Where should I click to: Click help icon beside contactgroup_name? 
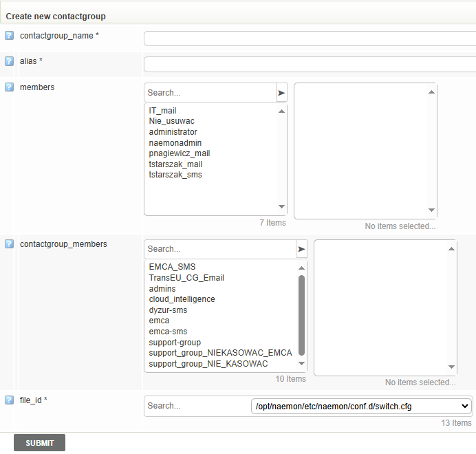pyautogui.click(x=9, y=36)
